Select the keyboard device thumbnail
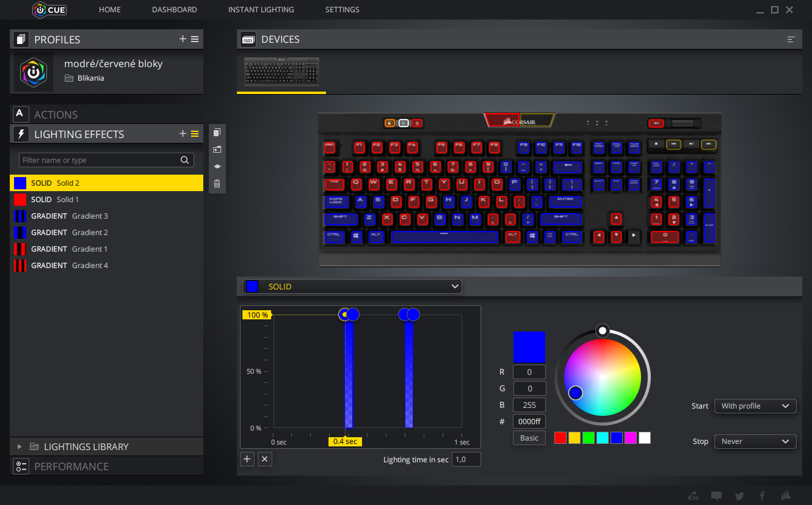812x505 pixels. pyautogui.click(x=281, y=72)
